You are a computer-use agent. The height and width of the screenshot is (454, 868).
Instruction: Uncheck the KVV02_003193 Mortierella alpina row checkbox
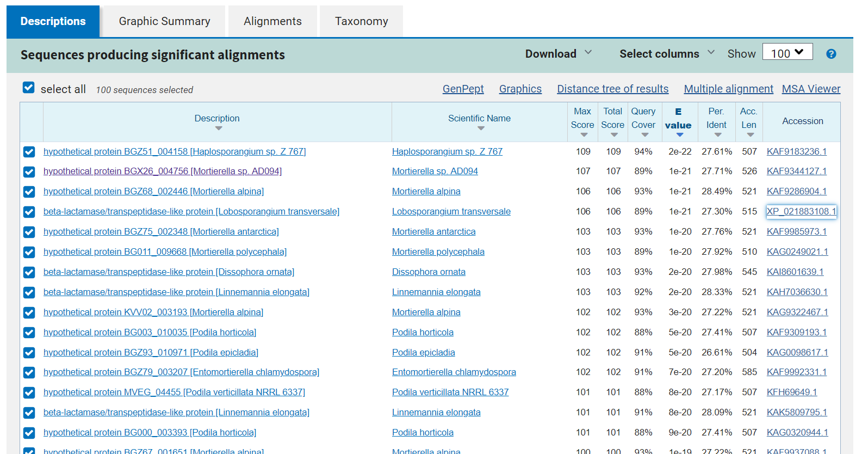(x=29, y=312)
